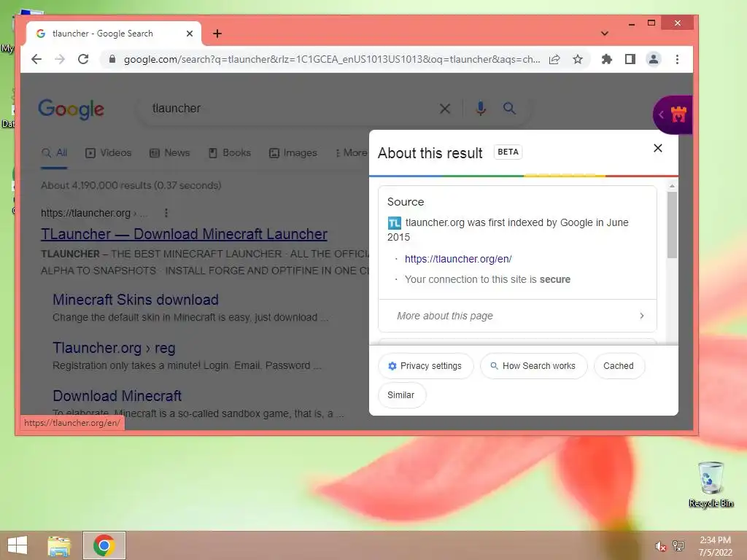747x560 pixels.
Task: Clear the search box with X
Action: [444, 109]
